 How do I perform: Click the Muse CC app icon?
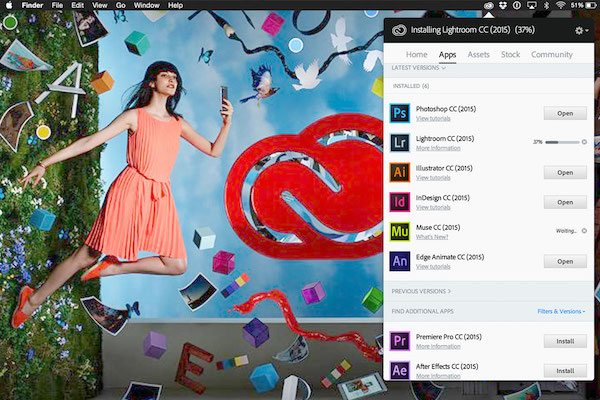click(x=400, y=232)
